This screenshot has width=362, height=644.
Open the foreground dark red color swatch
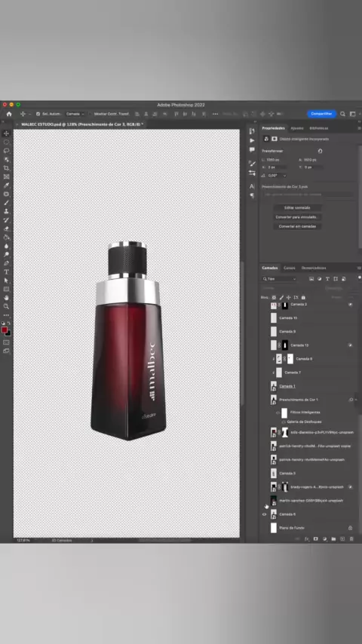point(4,330)
